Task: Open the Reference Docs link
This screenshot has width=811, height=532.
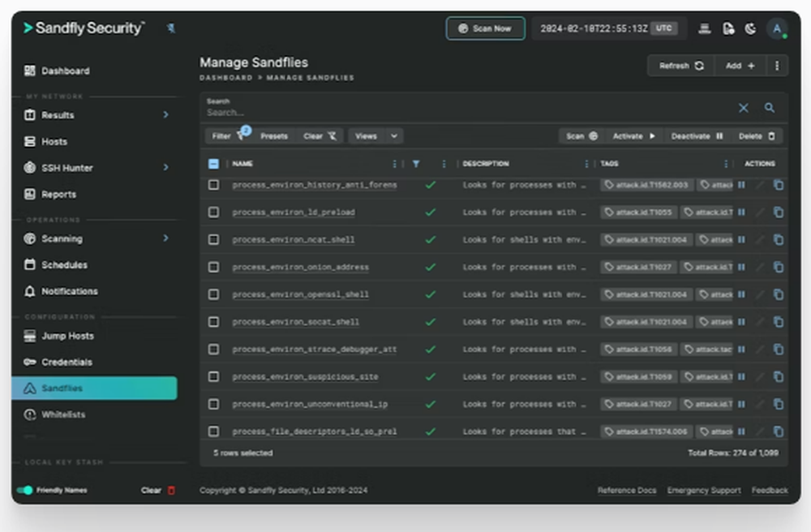Action: pos(627,490)
